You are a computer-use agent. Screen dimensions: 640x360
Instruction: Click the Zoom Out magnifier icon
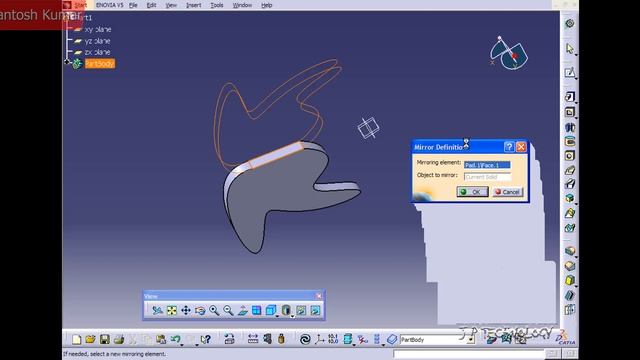click(x=228, y=311)
